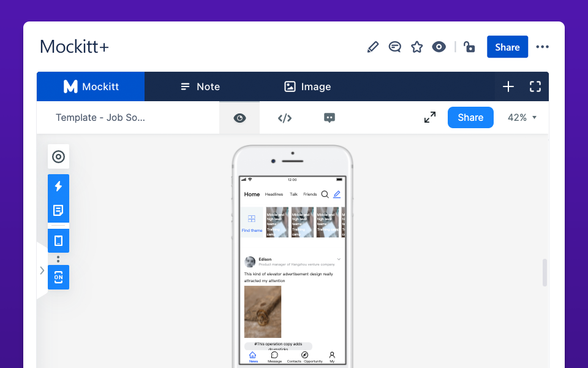Select the Talk tab in phone mockup
This screenshot has width=588, height=368.
[x=293, y=194]
